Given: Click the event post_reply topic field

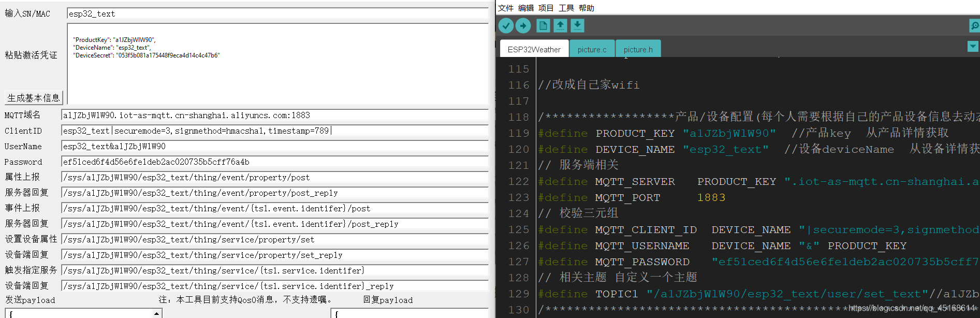Looking at the screenshot, I should 275,224.
